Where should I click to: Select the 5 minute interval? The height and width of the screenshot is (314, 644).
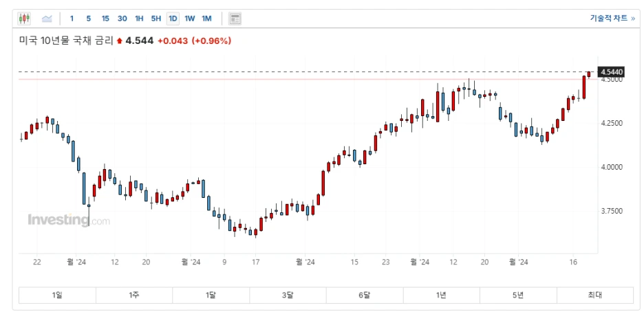(89, 19)
